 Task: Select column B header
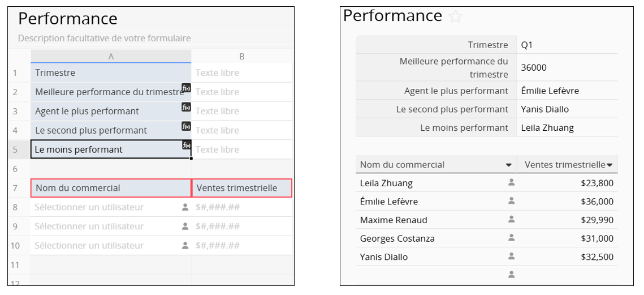(241, 56)
